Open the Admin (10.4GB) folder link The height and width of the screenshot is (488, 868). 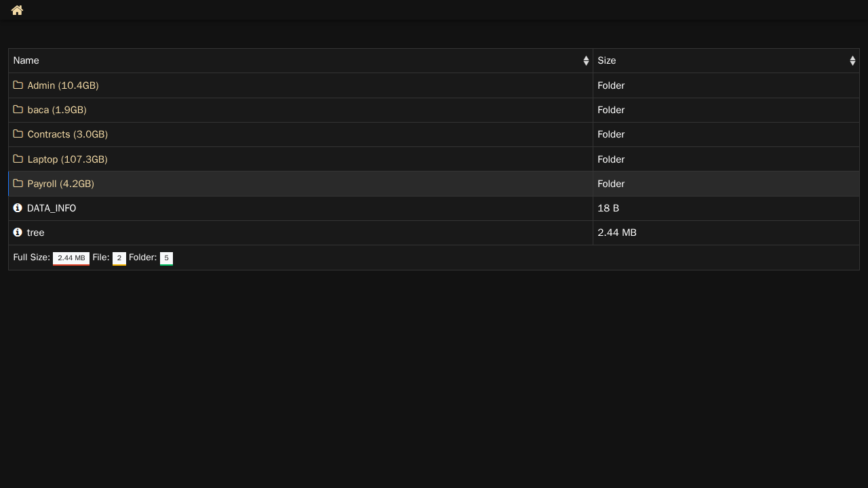[63, 85]
